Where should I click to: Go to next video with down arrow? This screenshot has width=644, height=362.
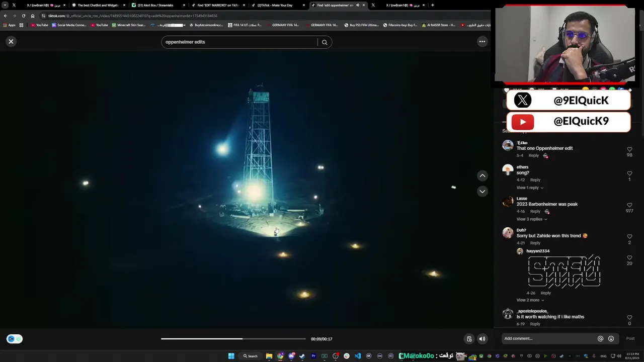[482, 192]
